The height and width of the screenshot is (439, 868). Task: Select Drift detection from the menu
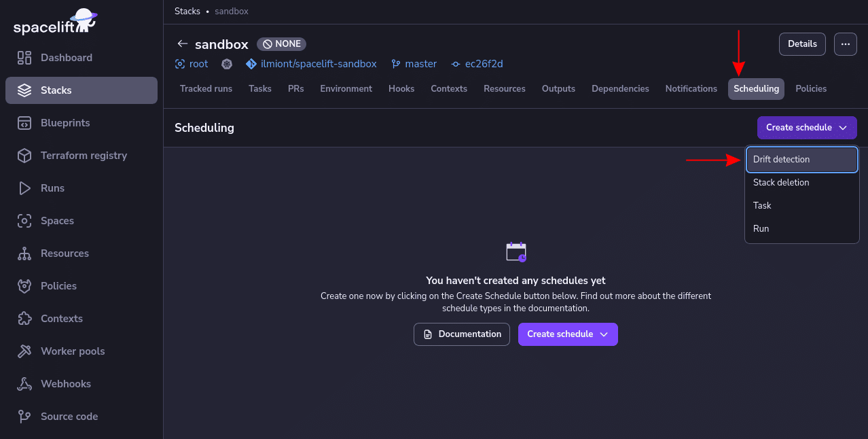802,160
